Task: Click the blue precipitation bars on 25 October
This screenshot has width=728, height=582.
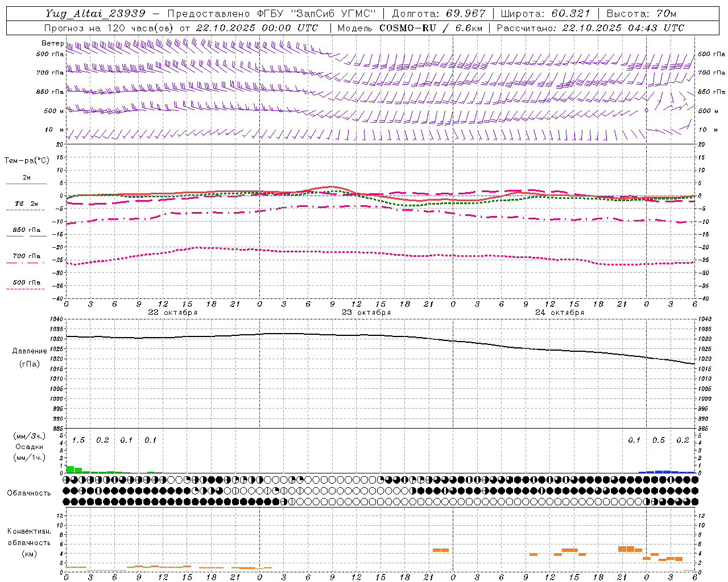Action: point(667,472)
